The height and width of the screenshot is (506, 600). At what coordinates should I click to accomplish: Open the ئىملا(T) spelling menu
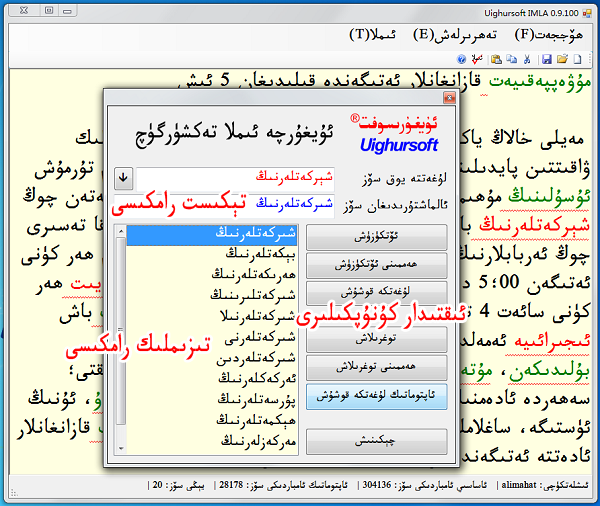click(372, 35)
